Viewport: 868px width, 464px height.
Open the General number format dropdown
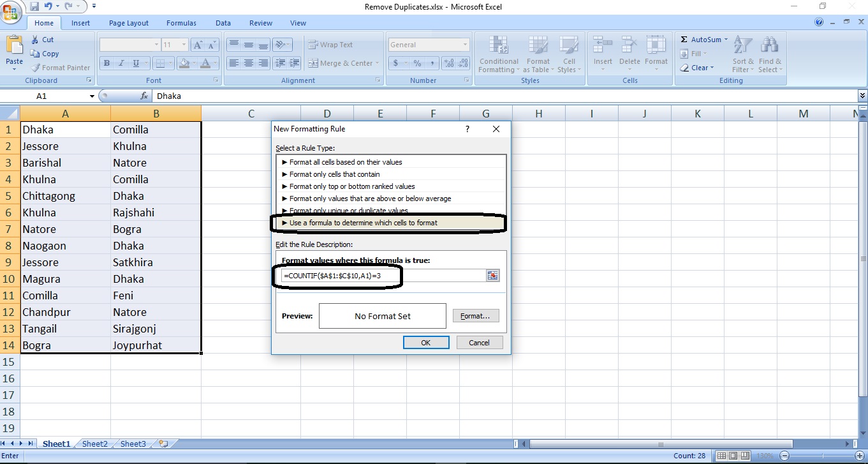coord(428,44)
